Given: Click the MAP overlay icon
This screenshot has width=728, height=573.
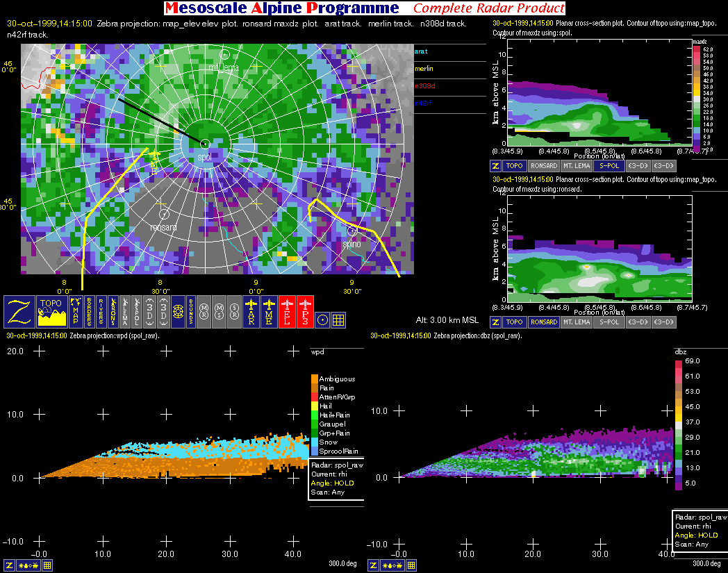Looking at the screenshot, I should pyautogui.click(x=75, y=312).
